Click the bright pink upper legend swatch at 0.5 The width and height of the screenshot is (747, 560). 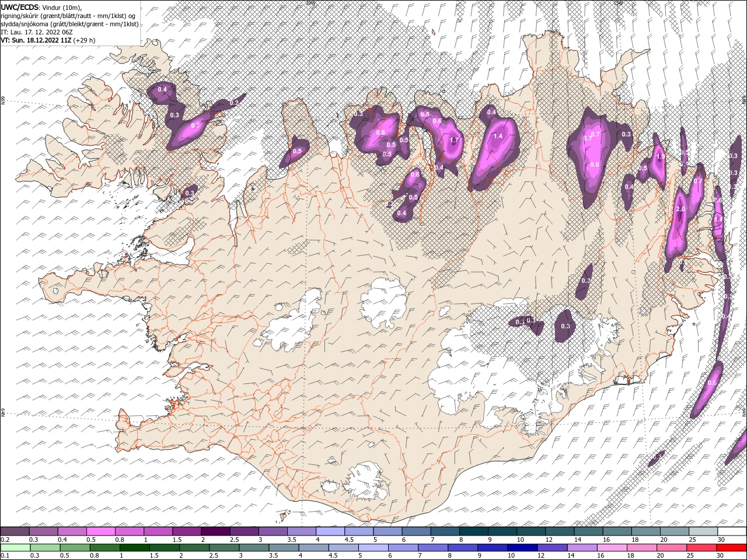click(101, 531)
